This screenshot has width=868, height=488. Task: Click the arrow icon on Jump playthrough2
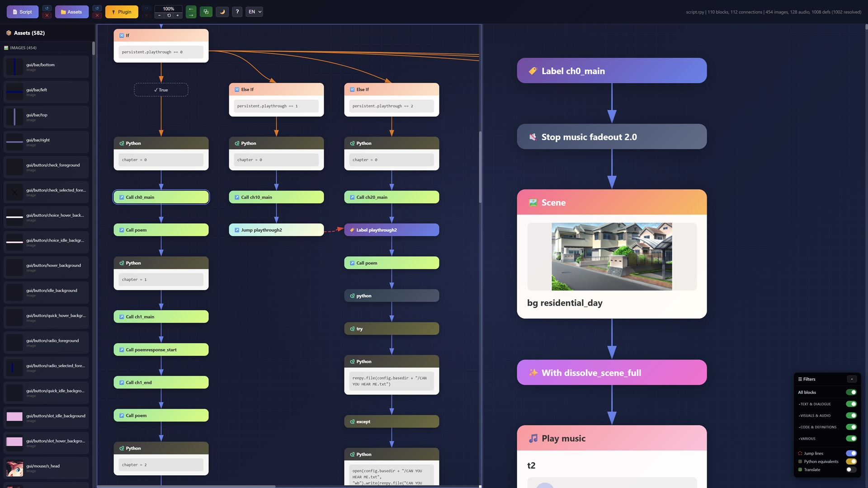[237, 230]
